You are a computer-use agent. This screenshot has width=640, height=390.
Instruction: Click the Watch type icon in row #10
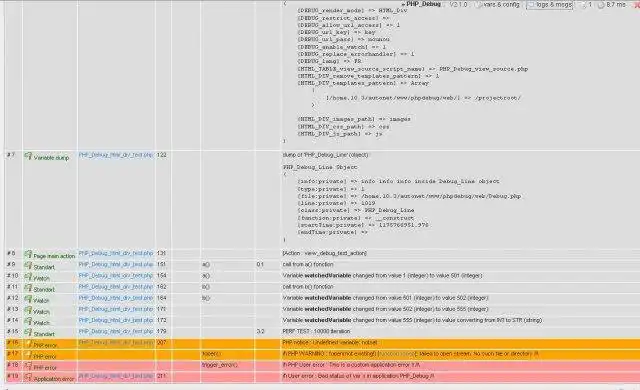[x=28, y=277]
